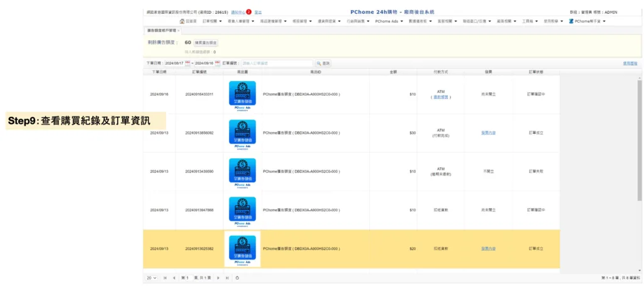
Task: Go to the next page arrow
Action: 218,277
